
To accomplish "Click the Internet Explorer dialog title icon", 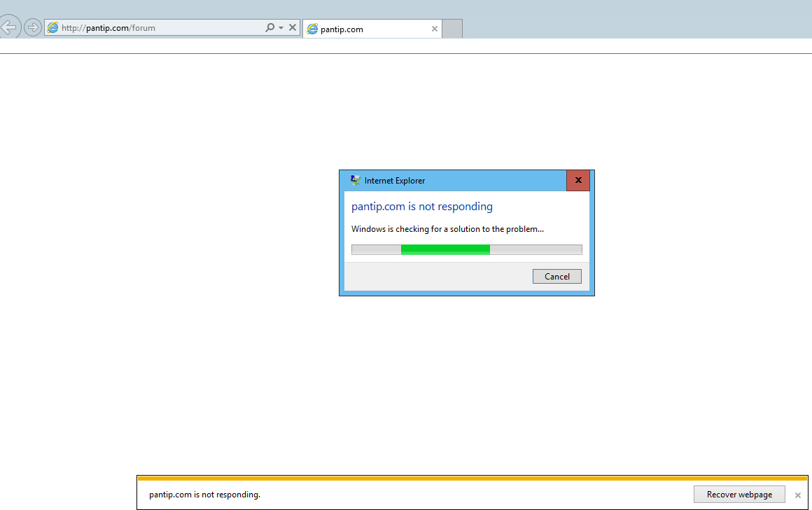I will coord(356,180).
